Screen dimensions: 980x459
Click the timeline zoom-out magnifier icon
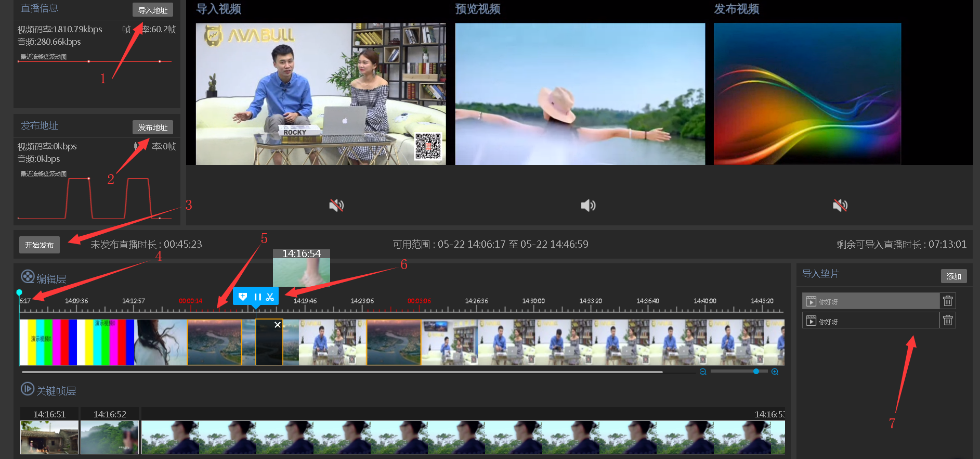click(x=703, y=372)
